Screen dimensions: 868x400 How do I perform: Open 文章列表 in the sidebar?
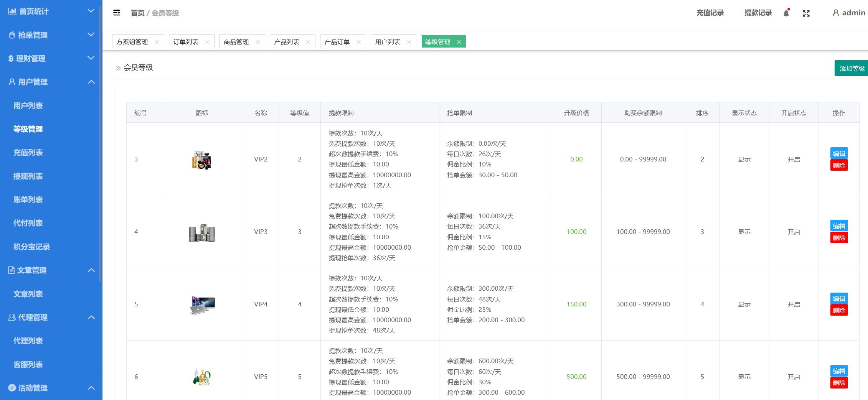pyautogui.click(x=28, y=294)
